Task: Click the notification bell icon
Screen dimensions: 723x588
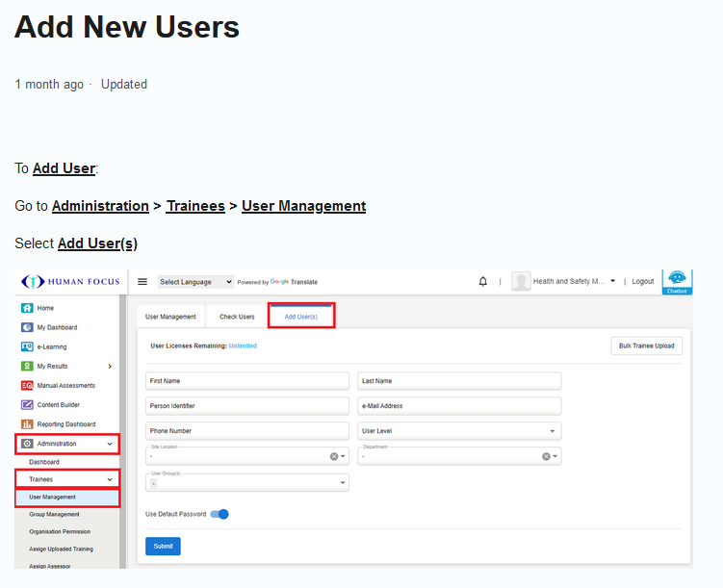Action: pos(482,282)
